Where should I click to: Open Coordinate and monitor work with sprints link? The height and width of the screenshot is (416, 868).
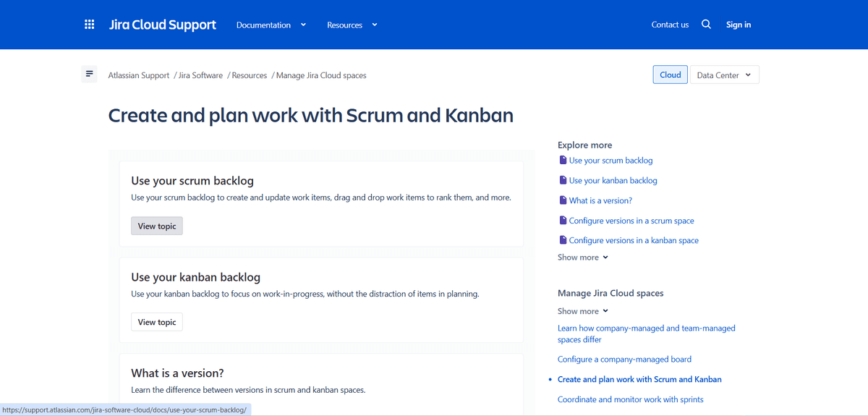[x=630, y=399]
